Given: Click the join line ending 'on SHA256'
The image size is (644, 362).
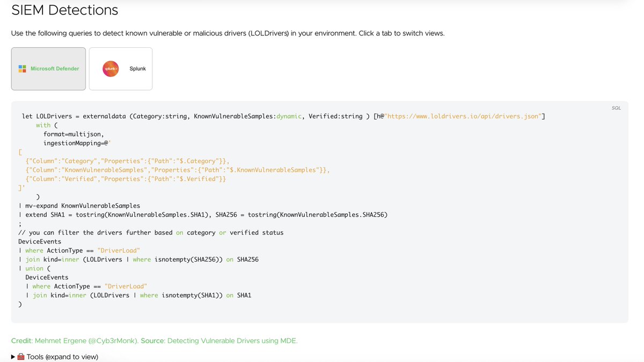Looking at the screenshot, I should 138,260.
